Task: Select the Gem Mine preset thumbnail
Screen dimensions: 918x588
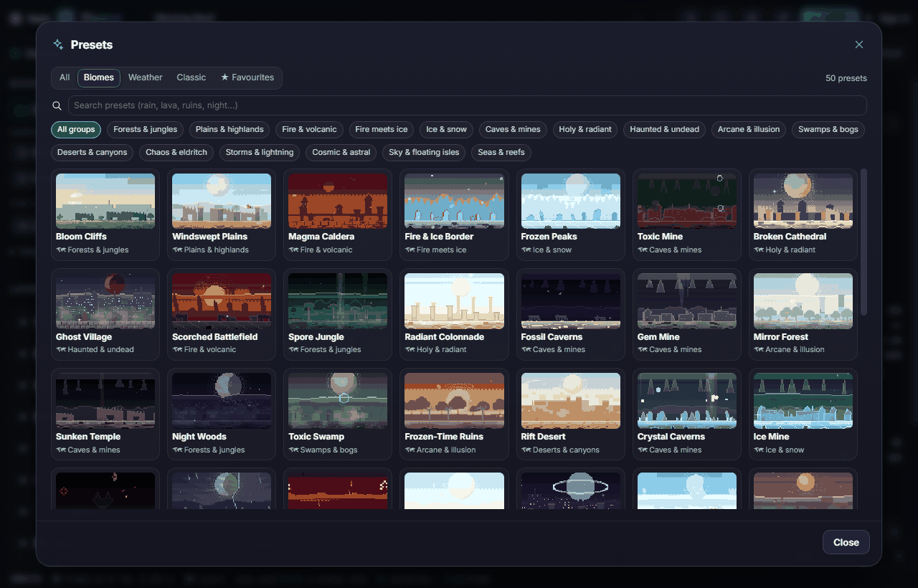Action: (687, 301)
